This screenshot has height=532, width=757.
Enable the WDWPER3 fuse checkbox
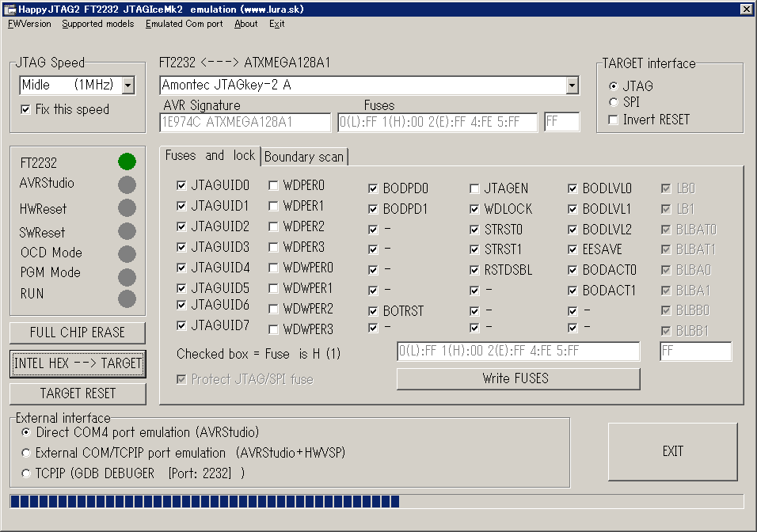(273, 329)
